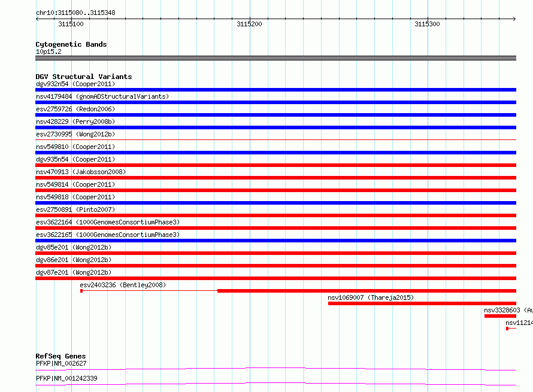Screen dimensions: 533x392
Task: Click the red bar under nsv470913
Action: click(x=275, y=178)
